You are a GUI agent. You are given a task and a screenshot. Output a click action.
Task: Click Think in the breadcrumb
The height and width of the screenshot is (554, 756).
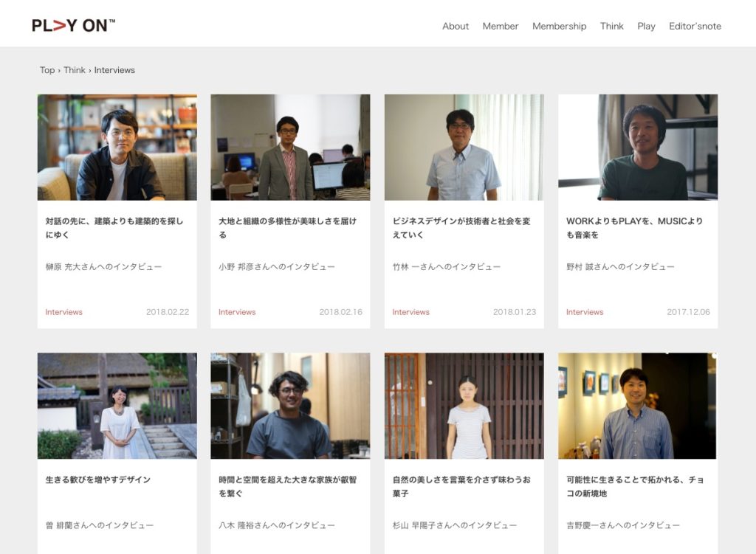[x=75, y=70]
